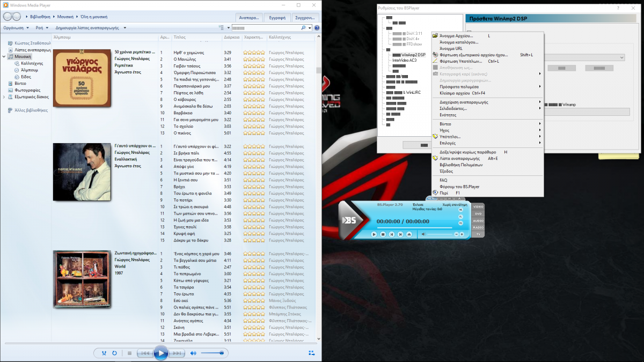This screenshot has width=644, height=362.
Task: Click the BS.Player seek bar
Action: (x=414, y=227)
